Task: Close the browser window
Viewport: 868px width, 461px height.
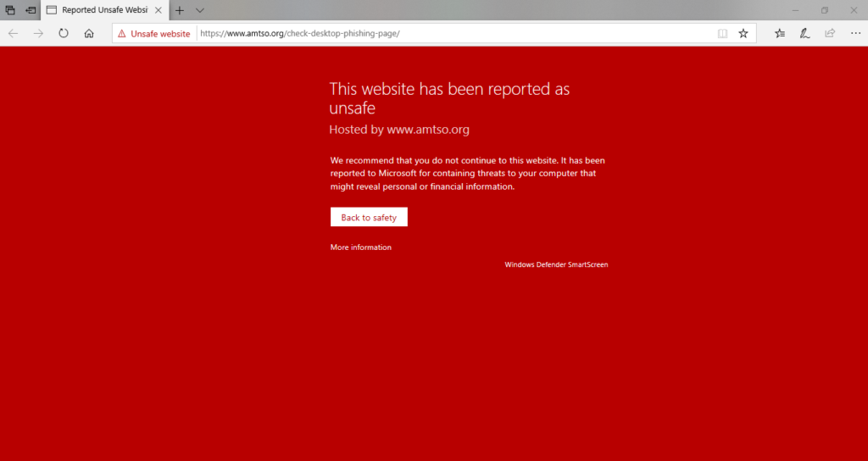Action: (853, 10)
